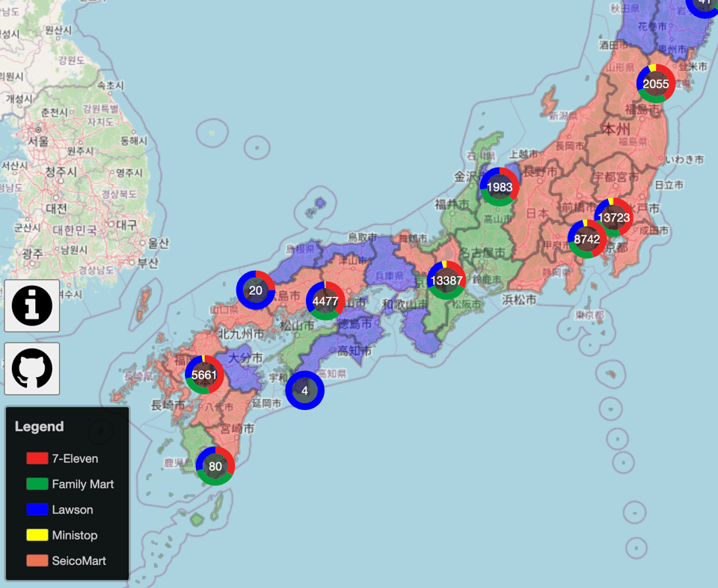The height and width of the screenshot is (588, 718).
Task: Expand the 80 cluster near Kagoshima
Action: coord(215,466)
